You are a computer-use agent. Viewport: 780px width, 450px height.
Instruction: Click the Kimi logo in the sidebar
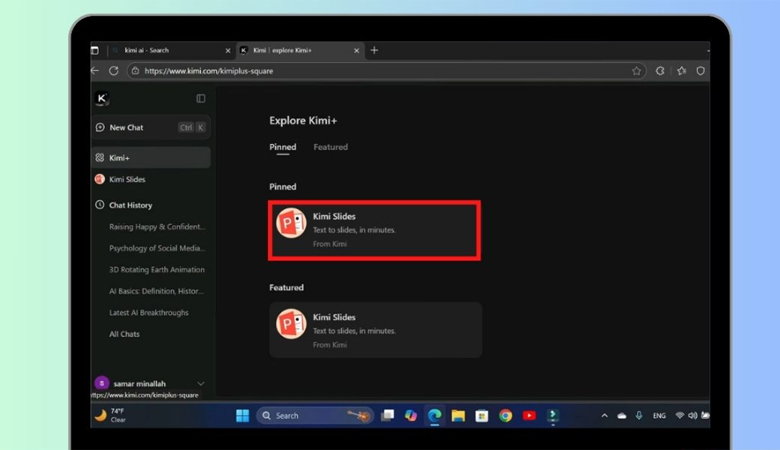pyautogui.click(x=101, y=98)
